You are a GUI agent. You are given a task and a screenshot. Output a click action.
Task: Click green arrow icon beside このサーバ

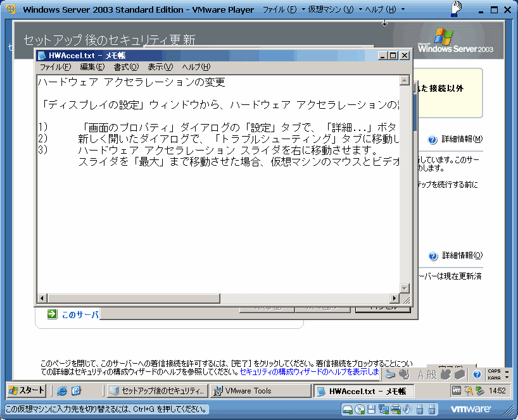tap(52, 314)
